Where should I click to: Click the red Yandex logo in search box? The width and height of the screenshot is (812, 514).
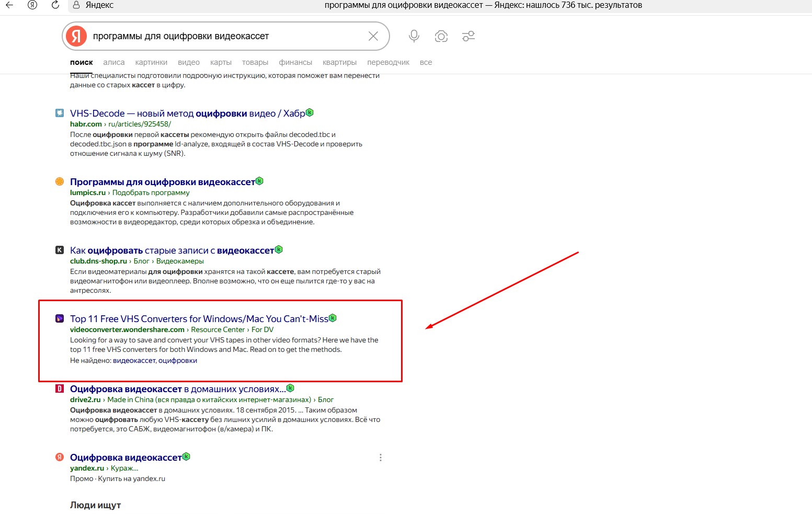76,36
